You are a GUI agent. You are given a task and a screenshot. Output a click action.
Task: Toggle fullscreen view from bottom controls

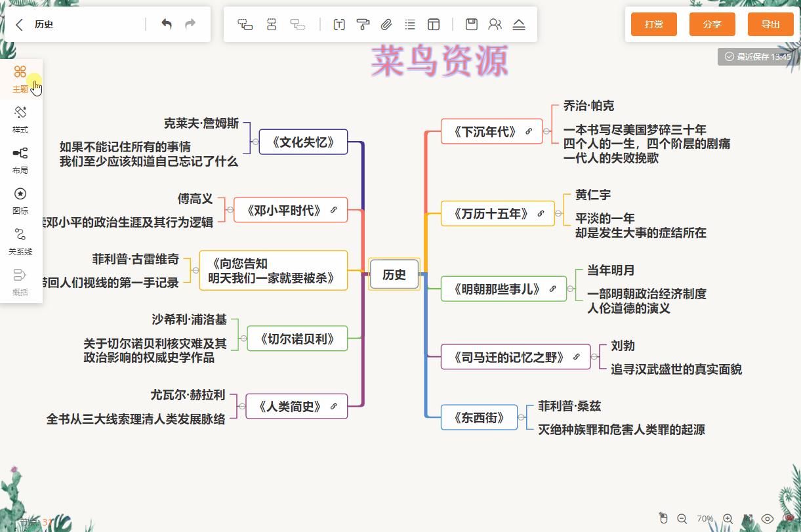pos(748,519)
